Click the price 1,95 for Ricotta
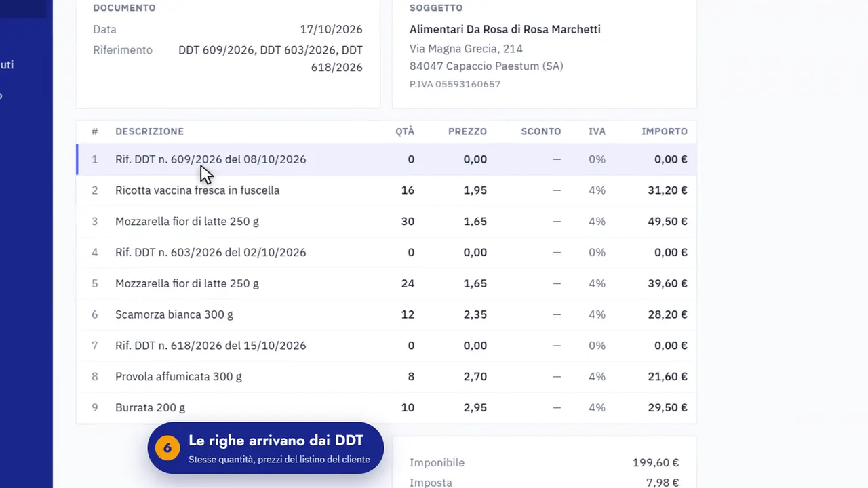868x488 pixels. pos(475,190)
